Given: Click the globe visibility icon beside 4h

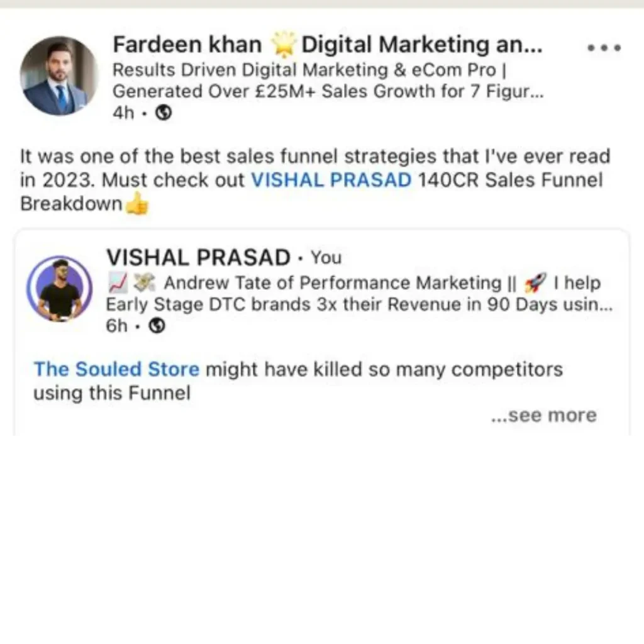Looking at the screenshot, I should (164, 112).
